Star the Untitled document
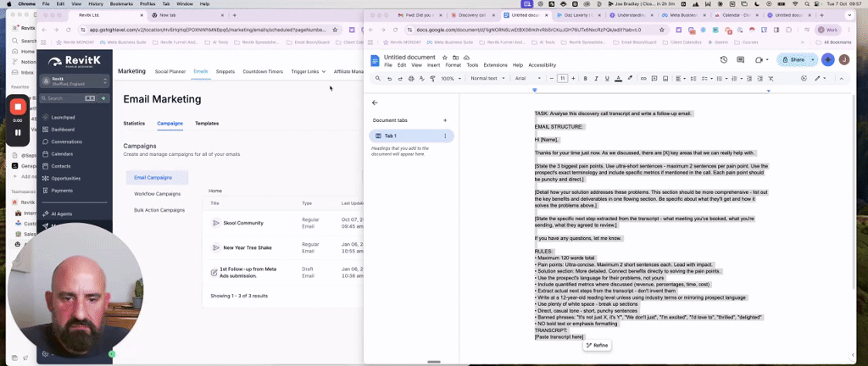The image size is (868, 366). [x=444, y=58]
